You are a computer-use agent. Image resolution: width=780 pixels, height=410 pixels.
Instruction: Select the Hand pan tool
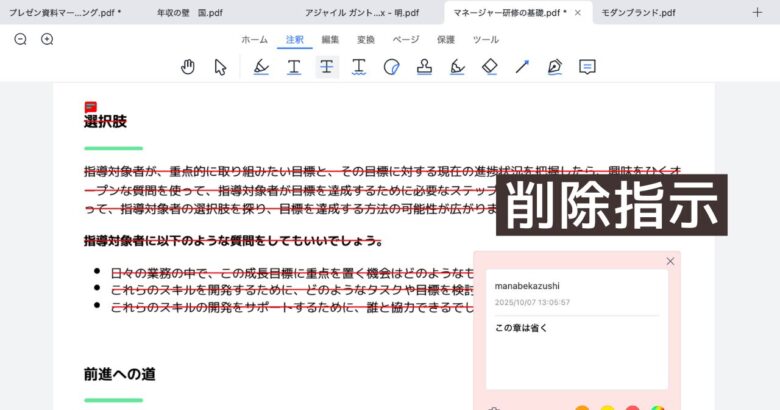[x=188, y=67]
